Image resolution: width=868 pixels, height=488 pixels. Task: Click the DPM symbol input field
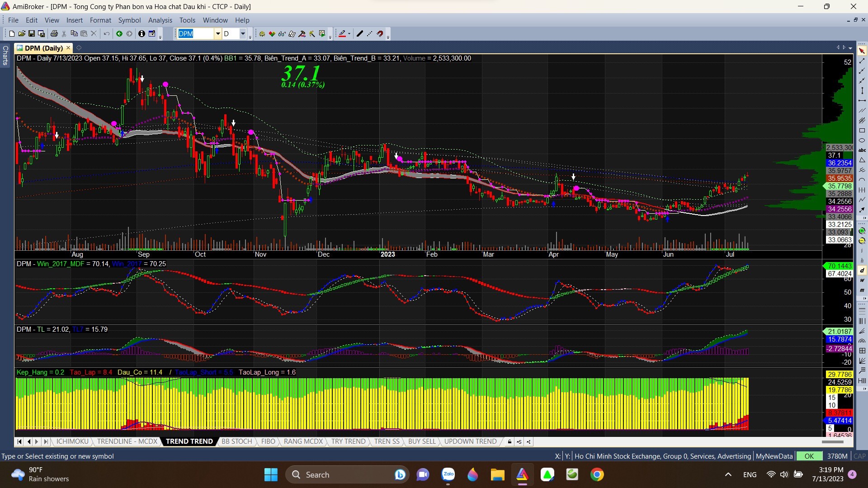coord(195,33)
